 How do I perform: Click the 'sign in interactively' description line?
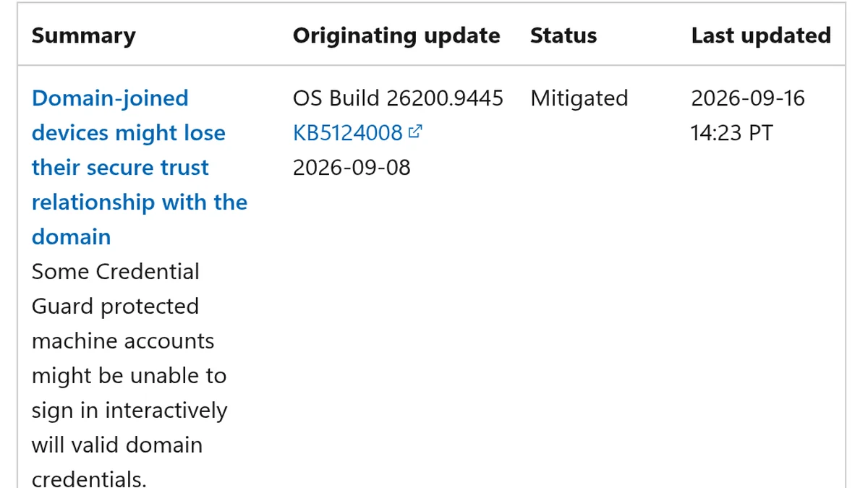pyautogui.click(x=129, y=410)
